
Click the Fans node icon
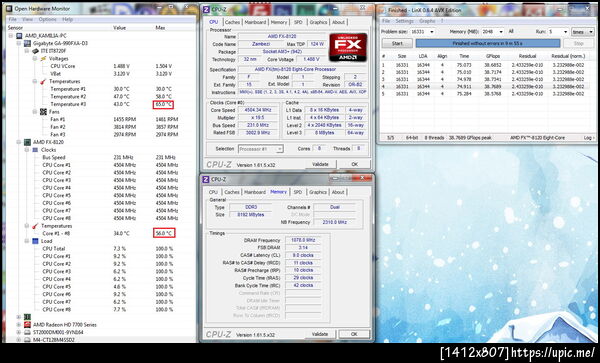point(43,112)
